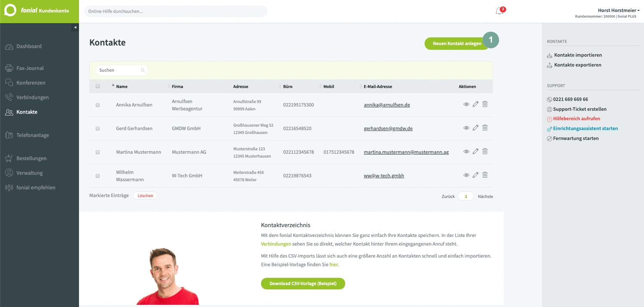The height and width of the screenshot is (307, 644).
Task: View Annika Arnulfsen's contact details (eye icon)
Action: (466, 104)
